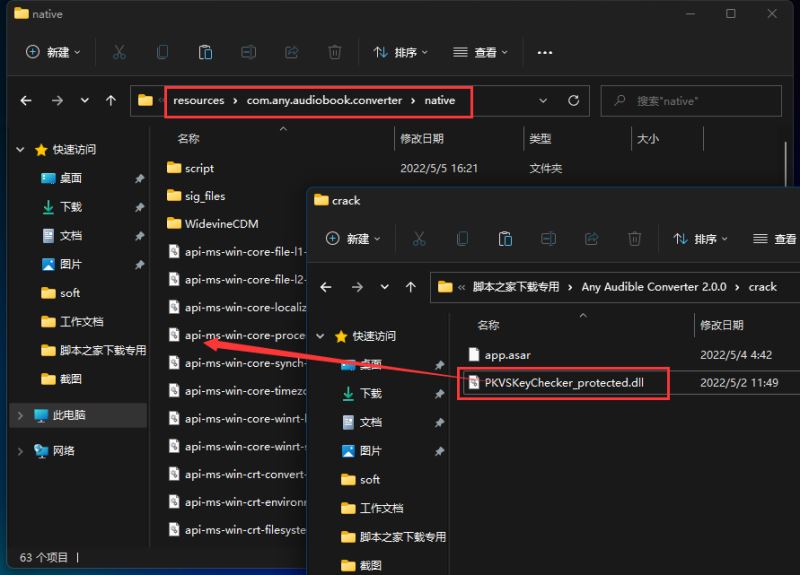Refresh the native folder view
This screenshot has height=575, width=800.
click(x=573, y=101)
